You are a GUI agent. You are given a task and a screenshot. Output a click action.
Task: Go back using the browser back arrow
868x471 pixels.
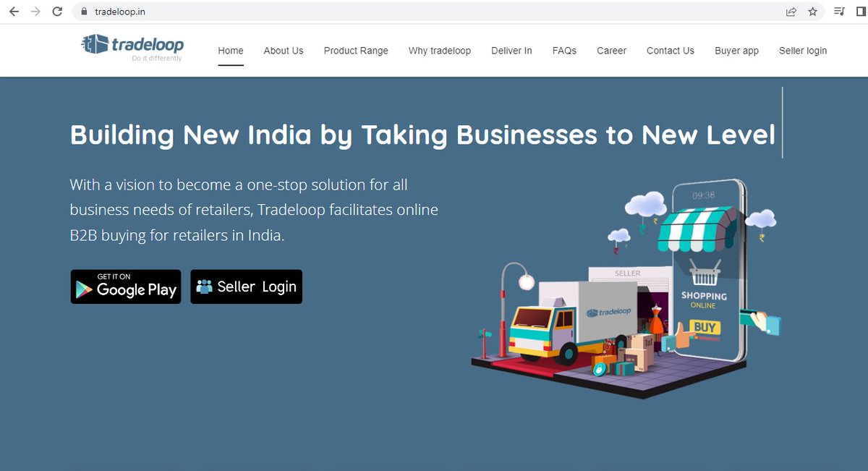[14, 12]
